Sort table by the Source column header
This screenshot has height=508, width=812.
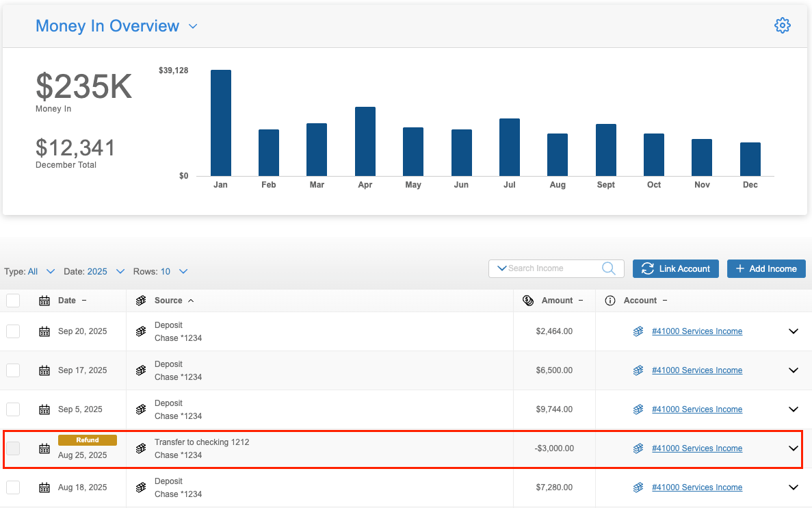[x=168, y=301]
